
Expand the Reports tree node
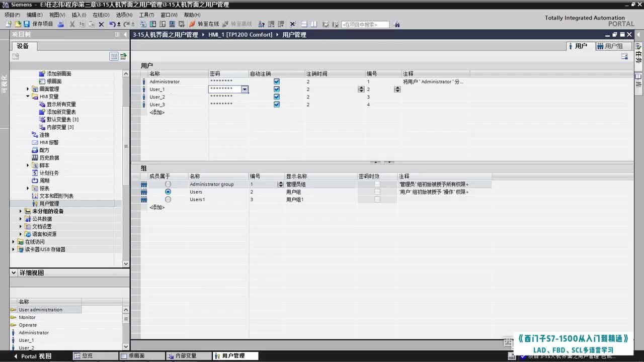pos(28,189)
